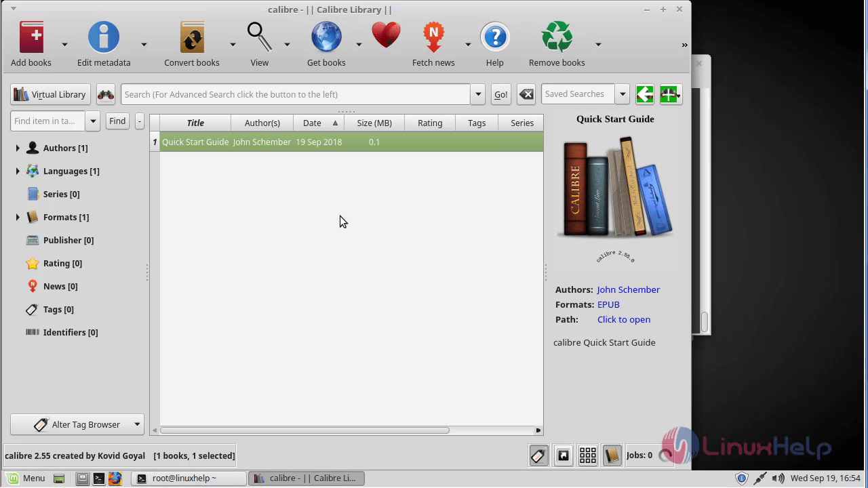Screen dimensions: 868x488
Task: Sort by Rating column header
Action: click(x=430, y=123)
